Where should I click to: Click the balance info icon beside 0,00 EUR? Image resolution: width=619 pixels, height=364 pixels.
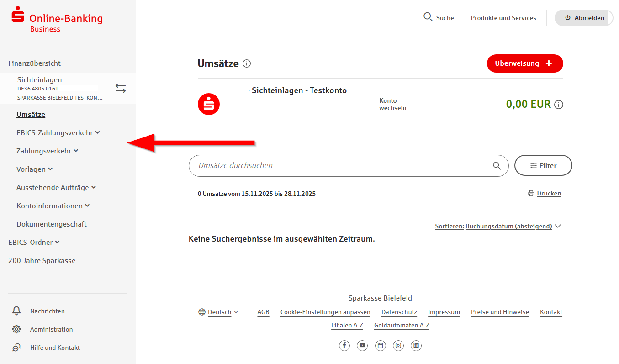click(x=558, y=105)
